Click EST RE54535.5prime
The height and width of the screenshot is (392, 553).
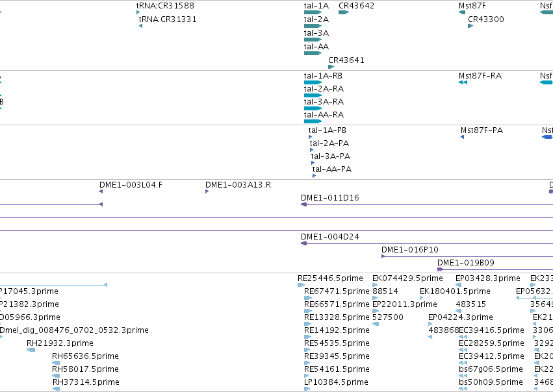click(307, 350)
